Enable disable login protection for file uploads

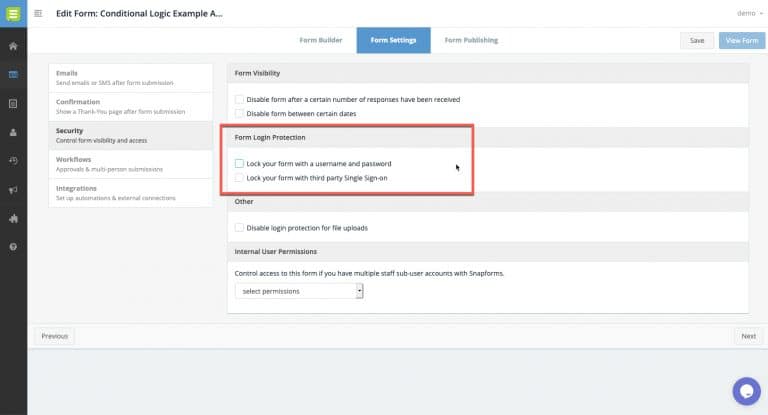pyautogui.click(x=239, y=227)
